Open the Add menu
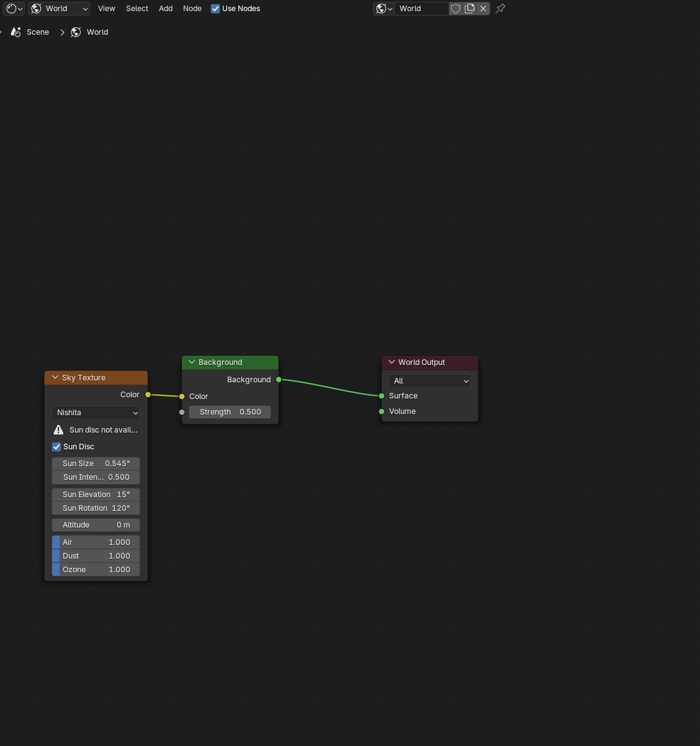Viewport: 700px width, 746px height. [166, 9]
